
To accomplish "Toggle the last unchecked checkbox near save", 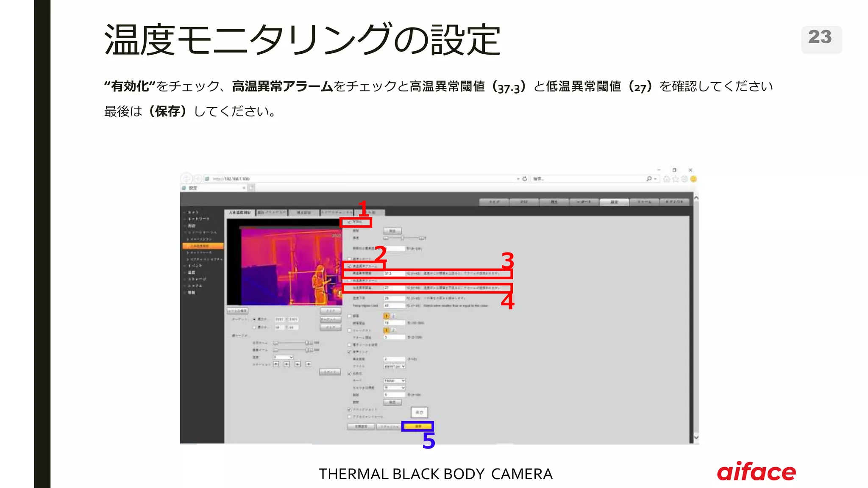I will pos(350,417).
